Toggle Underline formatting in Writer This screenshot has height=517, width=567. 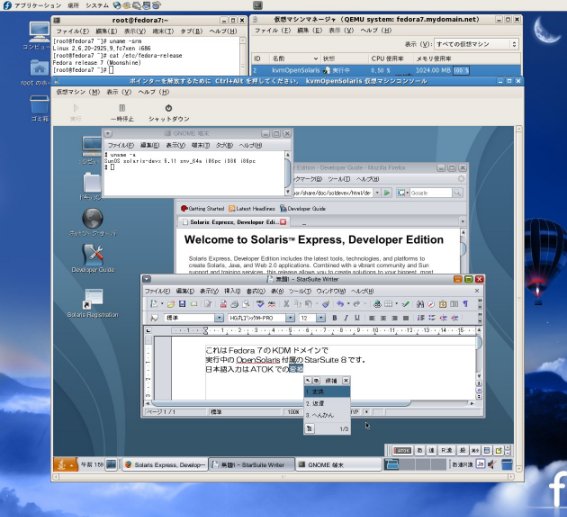pos(357,318)
